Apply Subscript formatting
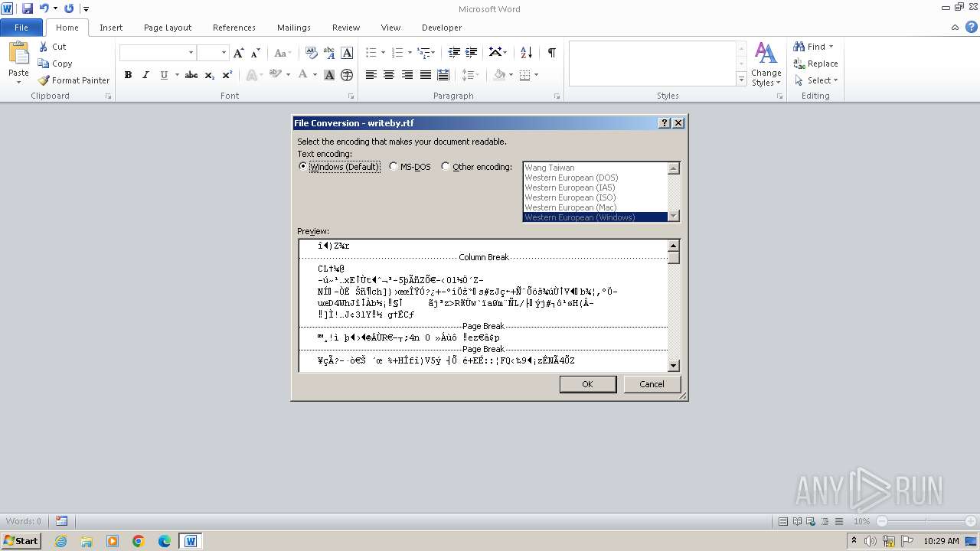The height and width of the screenshot is (551, 980). [x=210, y=75]
